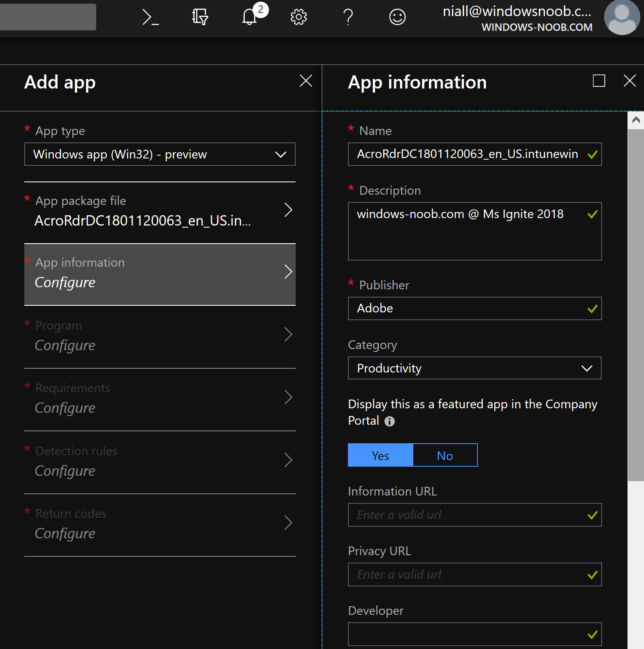Close the App information blade

pyautogui.click(x=630, y=81)
